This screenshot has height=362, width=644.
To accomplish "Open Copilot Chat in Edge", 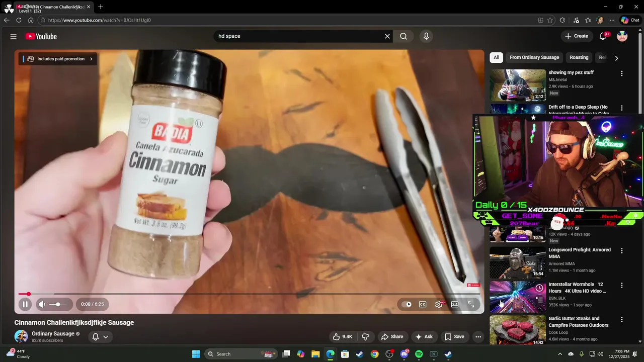I will [x=630, y=20].
